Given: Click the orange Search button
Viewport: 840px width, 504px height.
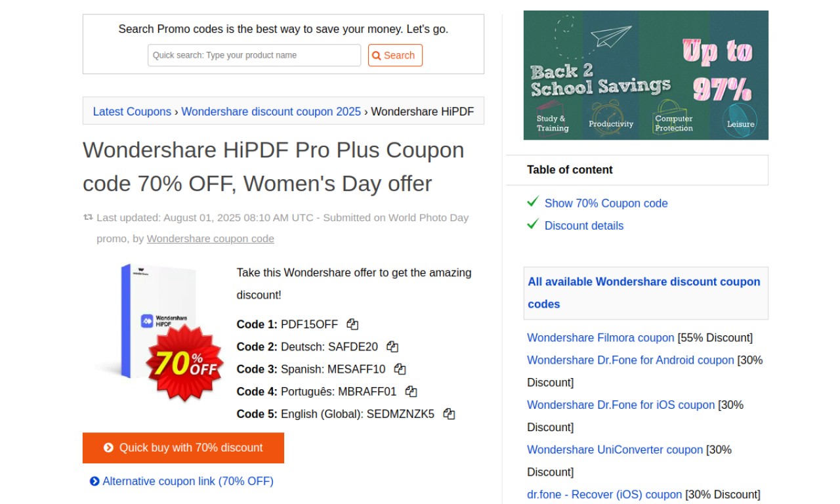Looking at the screenshot, I should 395,55.
